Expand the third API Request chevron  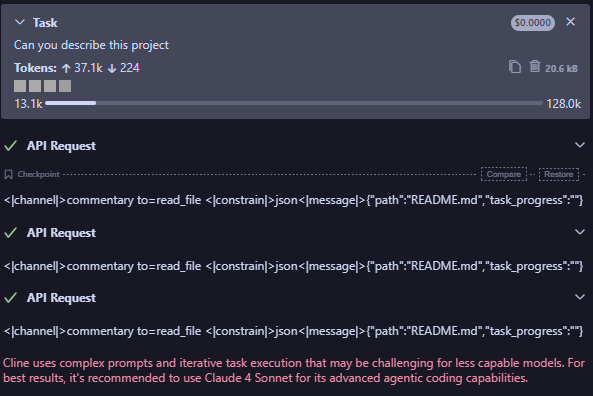click(579, 297)
